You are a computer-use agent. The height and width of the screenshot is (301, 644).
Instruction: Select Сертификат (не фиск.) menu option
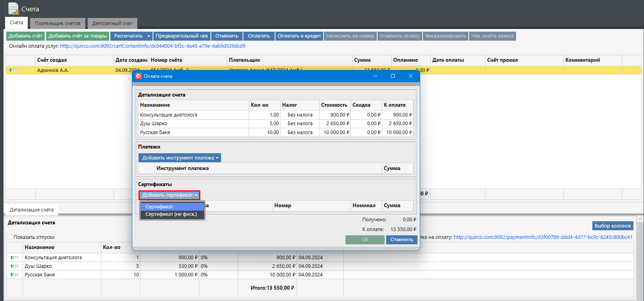(x=171, y=214)
